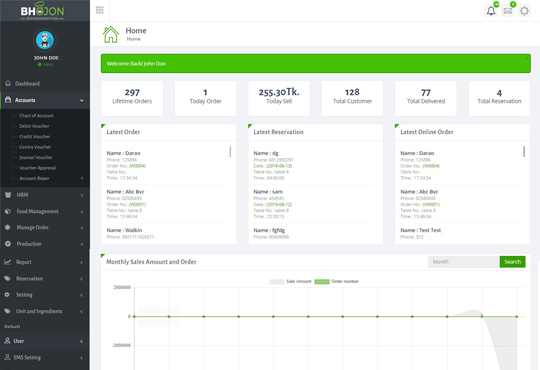Open Voucher Approval link in sidebar
Viewport: 540px width, 370px height.
pyautogui.click(x=38, y=168)
